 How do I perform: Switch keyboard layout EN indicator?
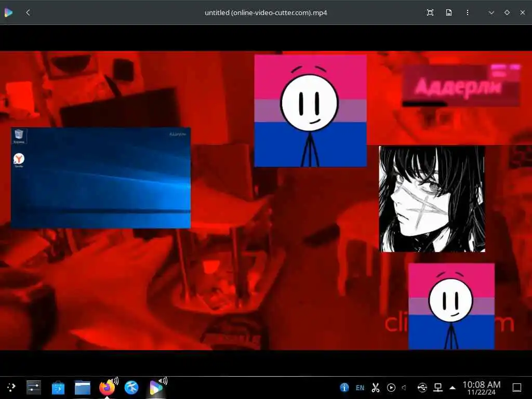360,388
